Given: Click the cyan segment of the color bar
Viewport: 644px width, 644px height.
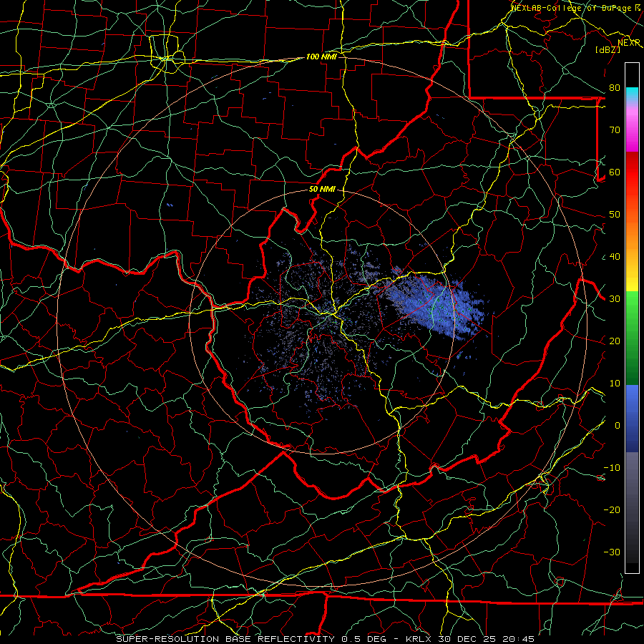Looking at the screenshot, I should 632,94.
